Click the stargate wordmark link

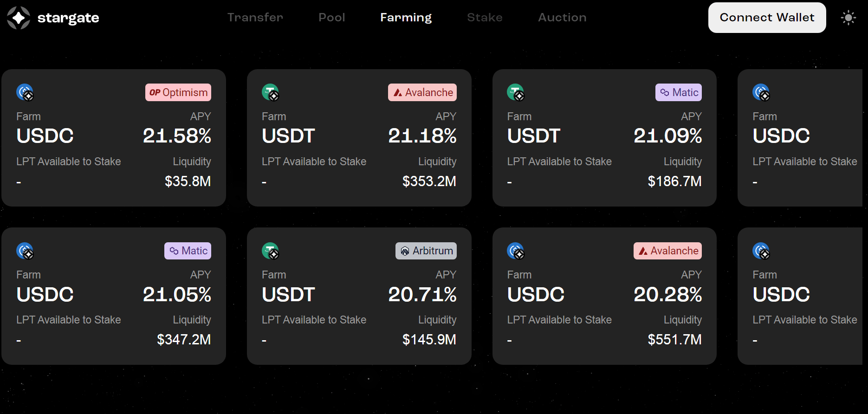68,18
